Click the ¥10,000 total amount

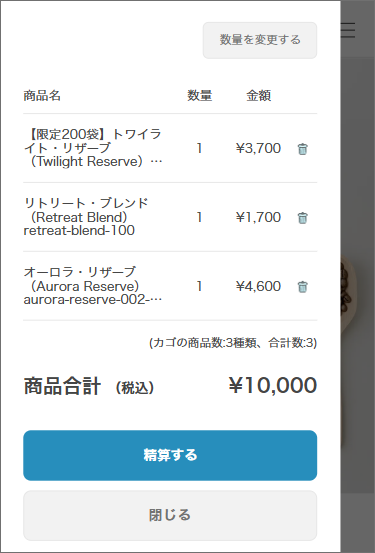pyautogui.click(x=273, y=385)
